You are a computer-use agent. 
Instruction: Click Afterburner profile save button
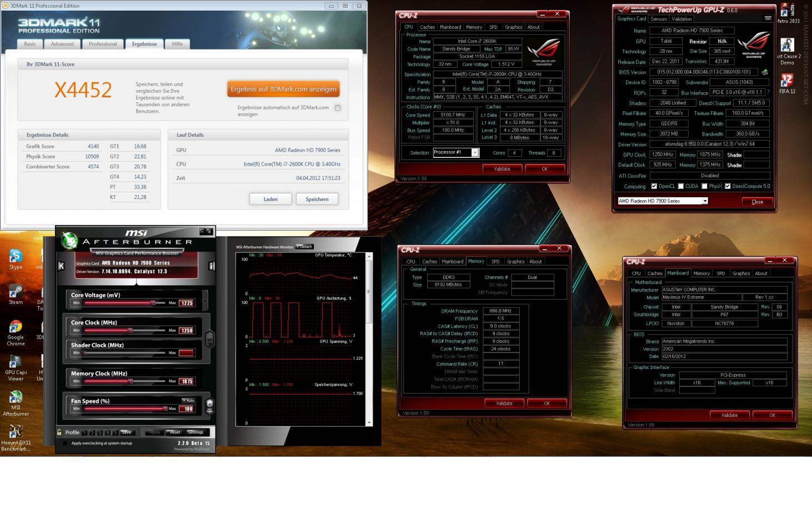point(127,432)
